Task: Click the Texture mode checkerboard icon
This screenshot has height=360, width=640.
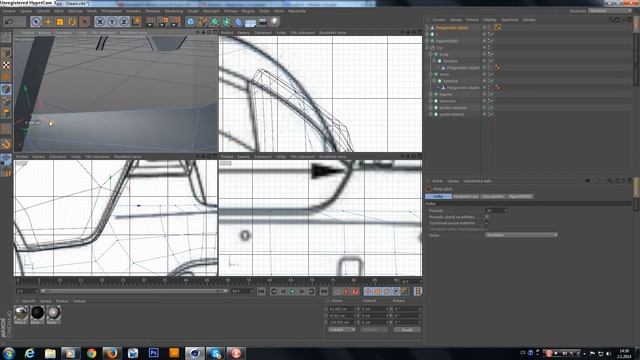Action: tap(6, 65)
